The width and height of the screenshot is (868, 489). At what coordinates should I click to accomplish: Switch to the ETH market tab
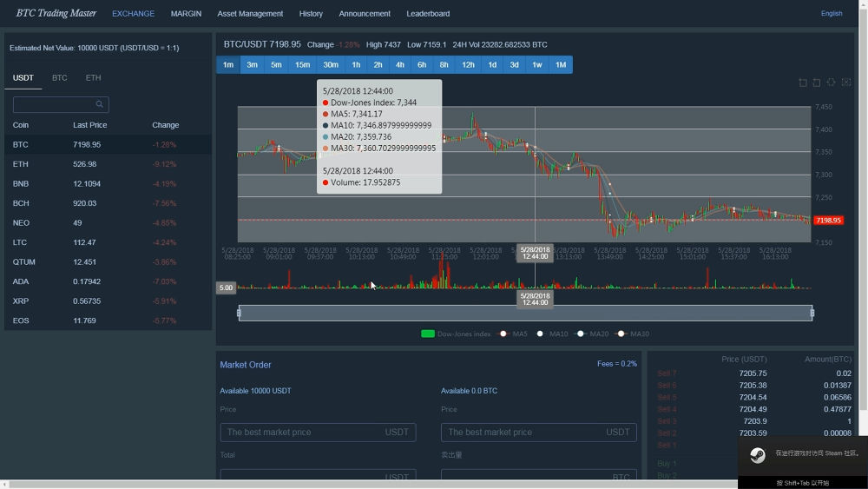[93, 78]
